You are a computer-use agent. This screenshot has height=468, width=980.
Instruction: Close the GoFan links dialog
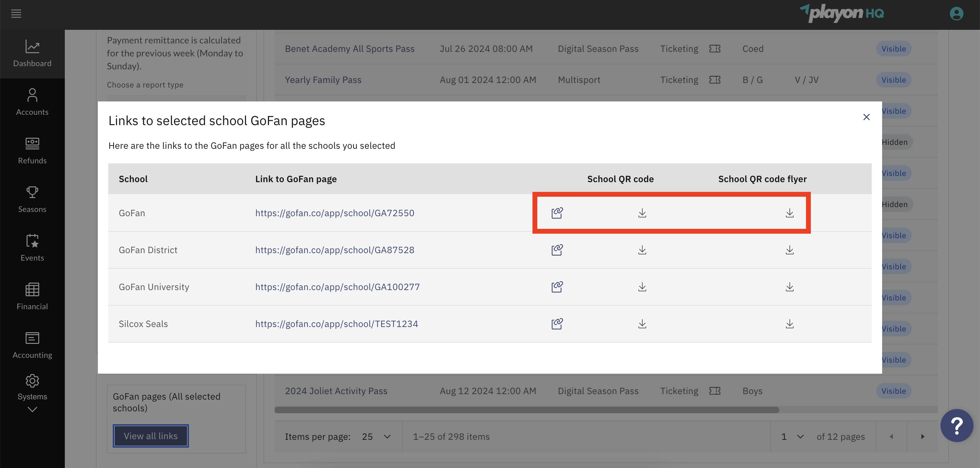(x=866, y=117)
